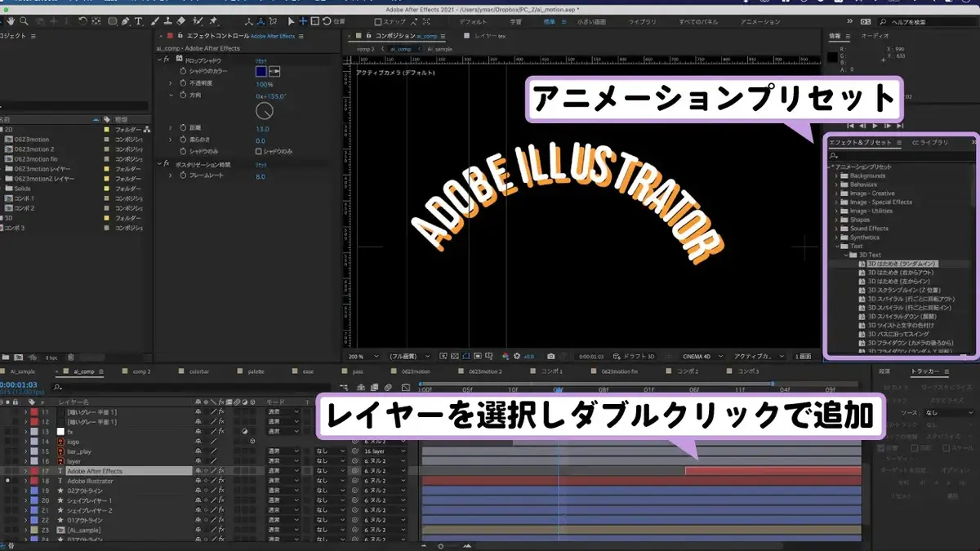Select the Hand tool in the toolbar

tap(11, 21)
